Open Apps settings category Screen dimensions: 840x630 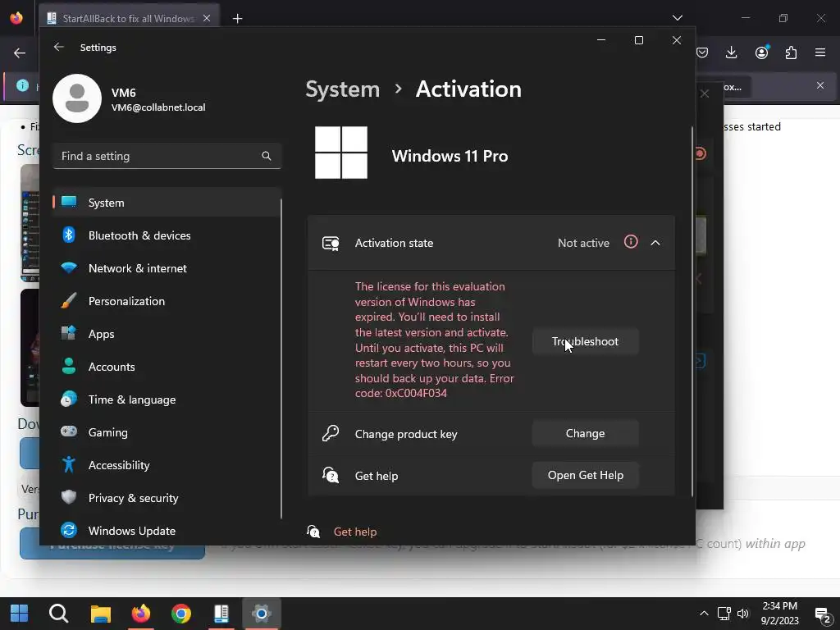167,334
